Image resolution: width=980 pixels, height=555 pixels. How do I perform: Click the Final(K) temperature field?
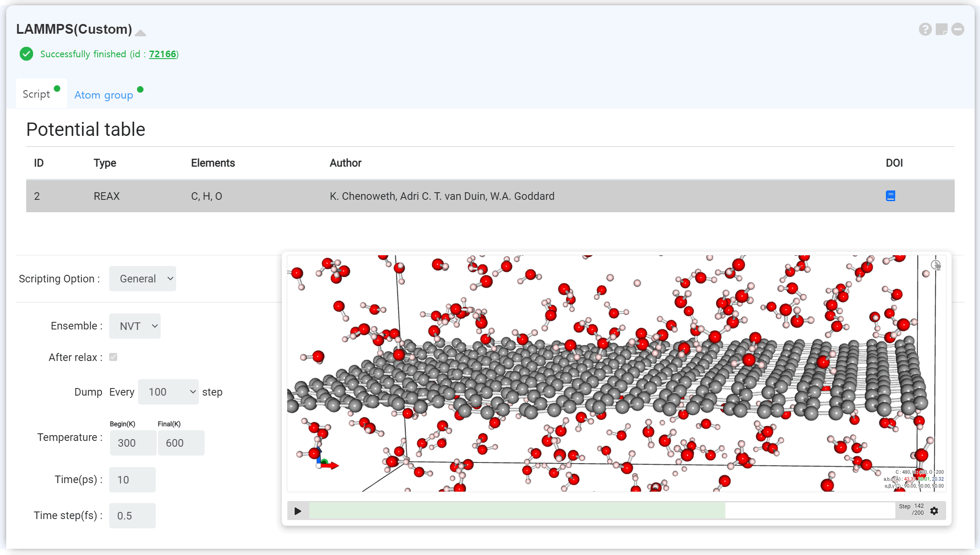181,443
